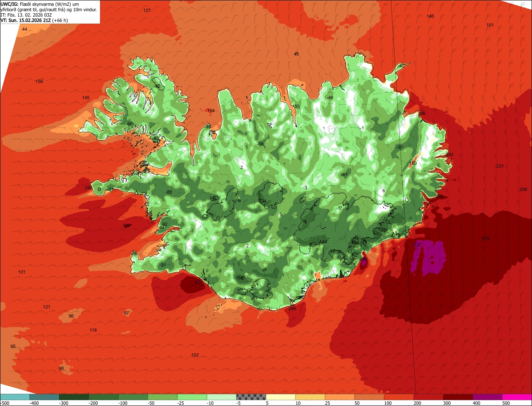Click the legend swatch between 50 and 100
This screenshot has height=406, width=532.
(369, 397)
